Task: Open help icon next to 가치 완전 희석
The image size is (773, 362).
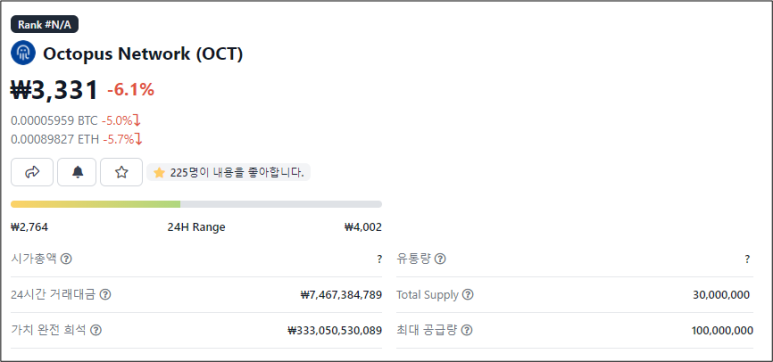Action: [x=96, y=330]
